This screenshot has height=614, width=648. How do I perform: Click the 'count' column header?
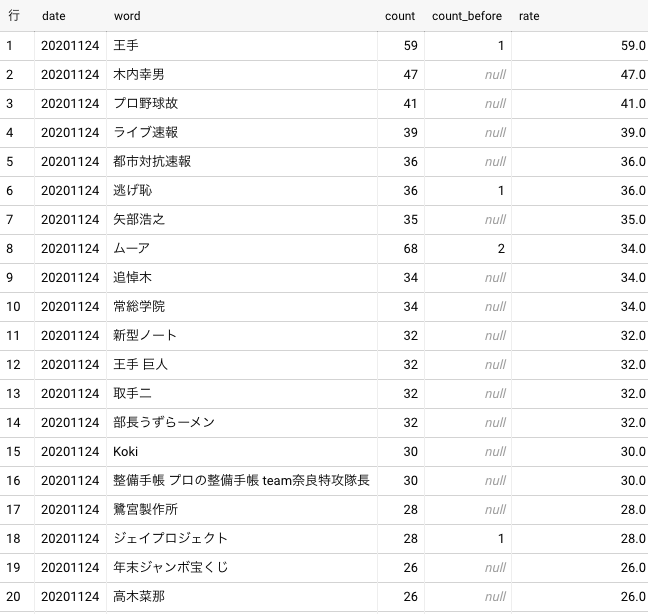(400, 16)
